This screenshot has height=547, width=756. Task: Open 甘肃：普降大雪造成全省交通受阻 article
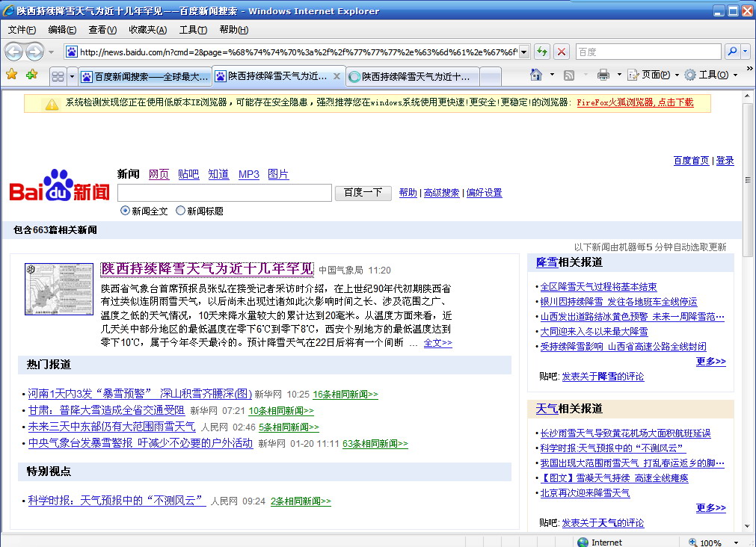click(106, 410)
